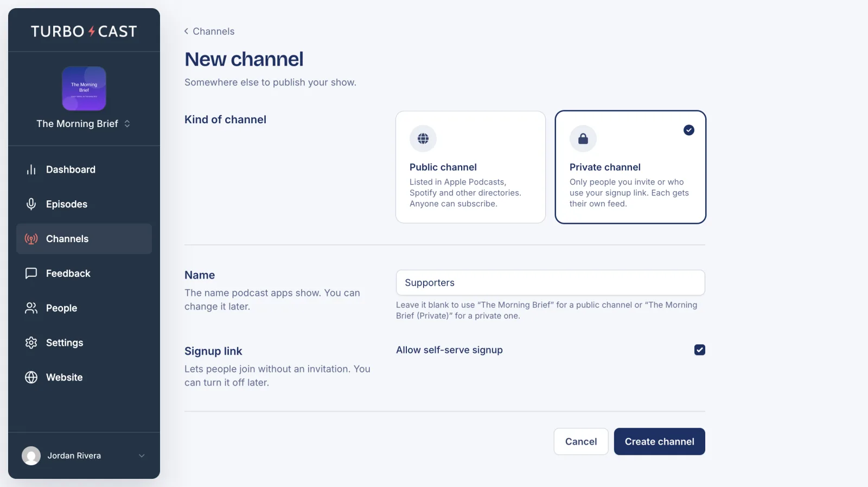The height and width of the screenshot is (487, 868).
Task: Click the checkmark on the Private channel card
Action: 688,130
